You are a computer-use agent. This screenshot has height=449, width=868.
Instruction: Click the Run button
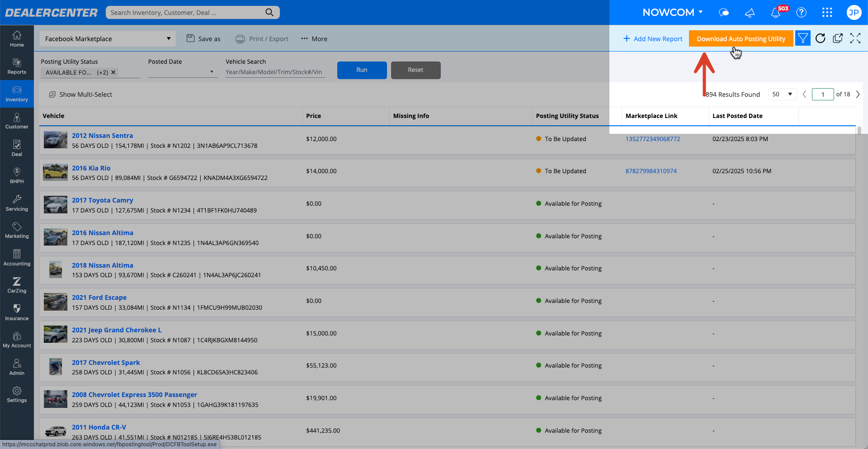pos(362,70)
